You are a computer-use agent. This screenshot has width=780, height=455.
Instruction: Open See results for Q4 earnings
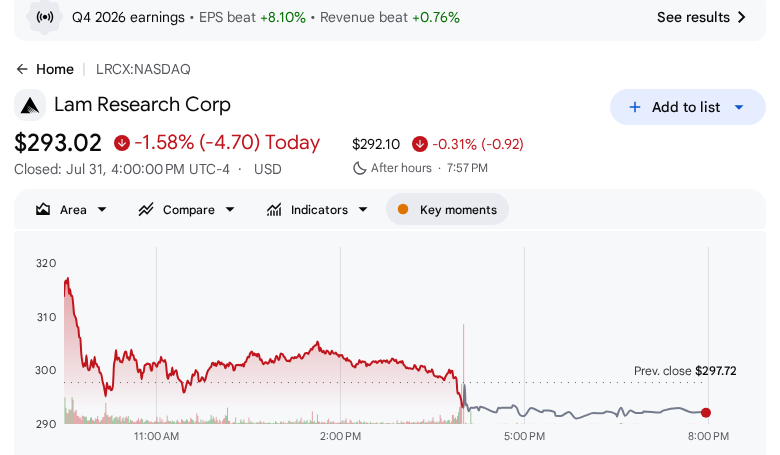(701, 17)
